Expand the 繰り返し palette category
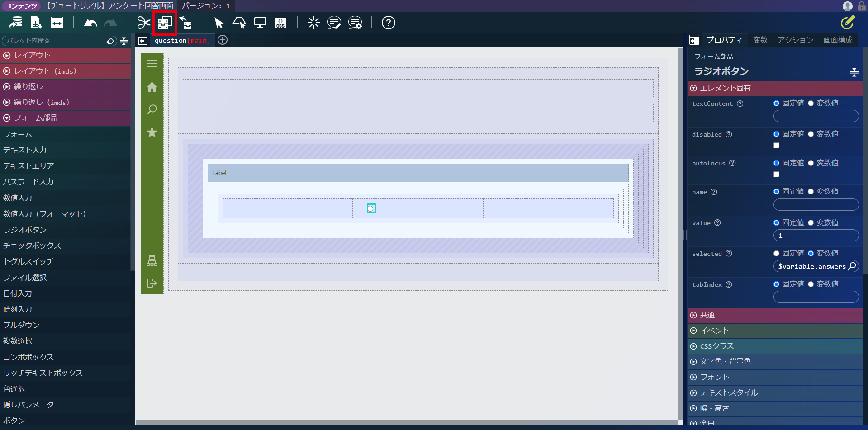Image resolution: width=868 pixels, height=430 pixels. tap(65, 86)
